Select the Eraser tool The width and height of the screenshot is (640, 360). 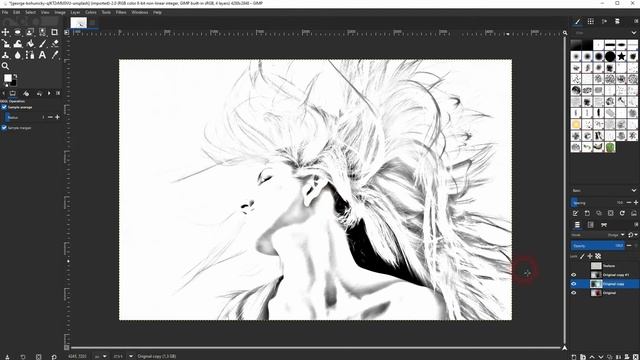[55, 43]
